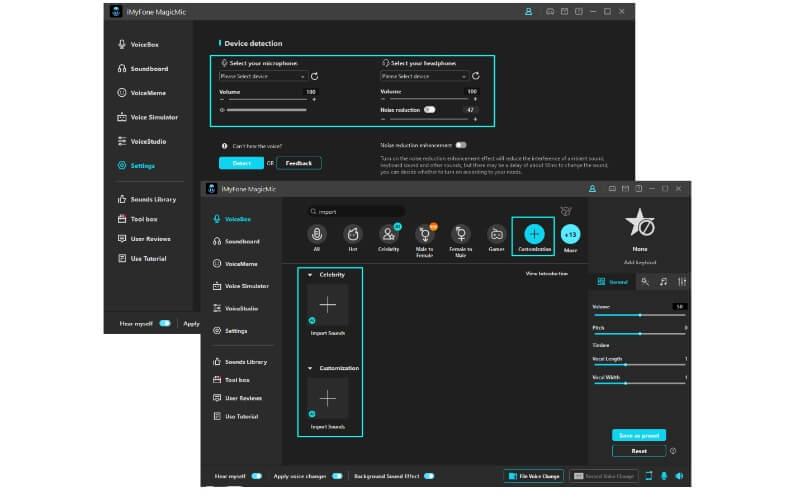This screenshot has height=494, width=800.
Task: Open Soundboard in the front window sidebar
Action: click(236, 241)
